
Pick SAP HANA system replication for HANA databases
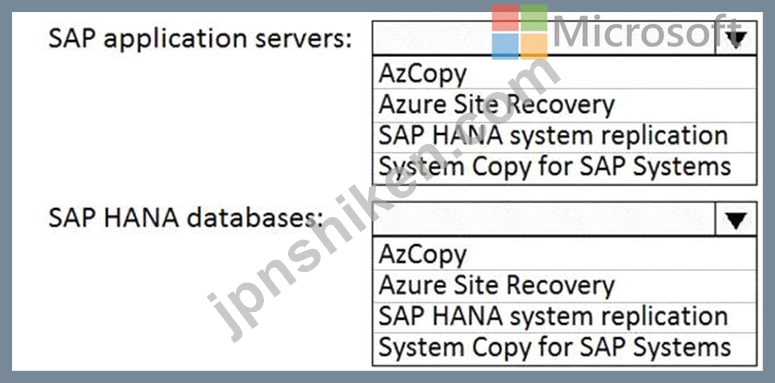pyautogui.click(x=564, y=318)
